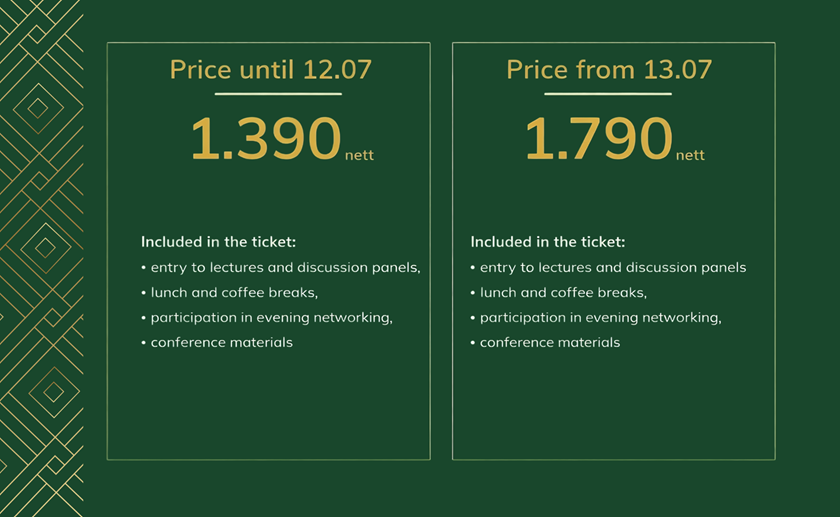840x517 pixels.
Task: Click the "Price from 13.07" heading
Action: tap(608, 70)
